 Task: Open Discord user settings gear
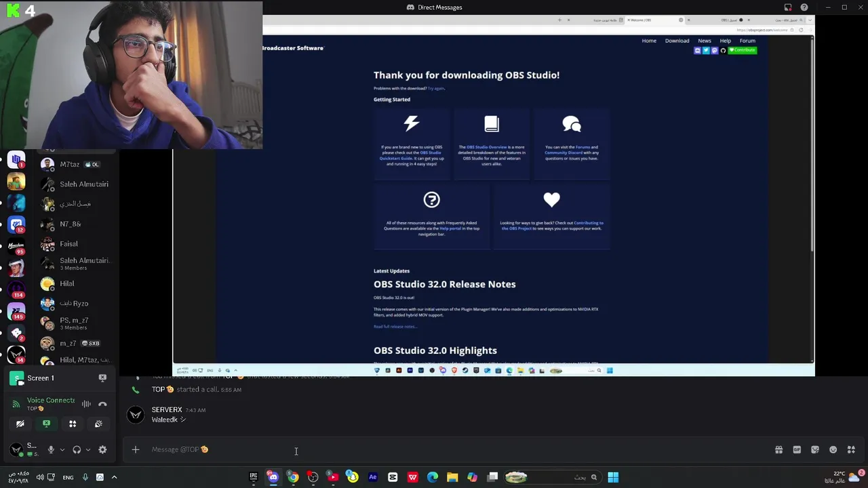click(x=102, y=449)
